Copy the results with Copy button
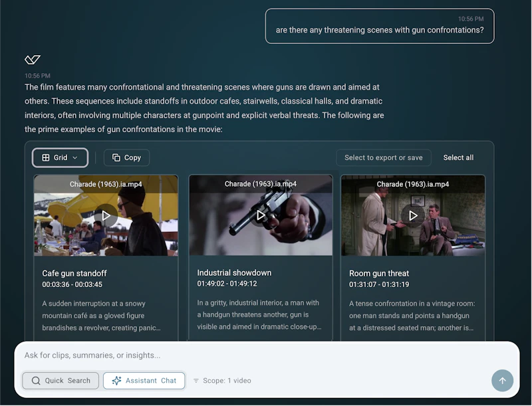 point(126,157)
